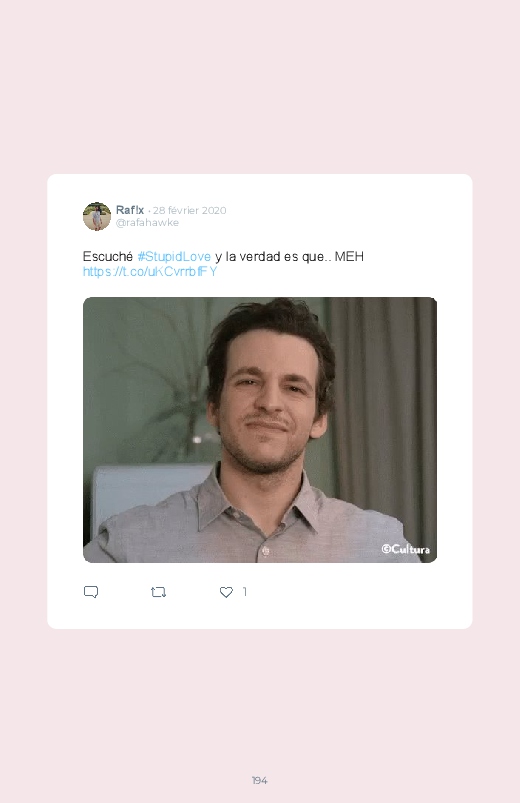Click the ©Cultura watermark on the GIF
Viewport: 520px width, 803px height.
[405, 549]
